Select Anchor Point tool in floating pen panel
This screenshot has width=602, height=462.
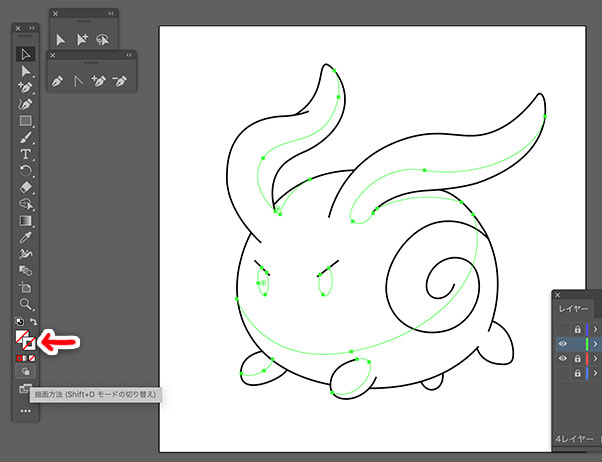[78, 81]
